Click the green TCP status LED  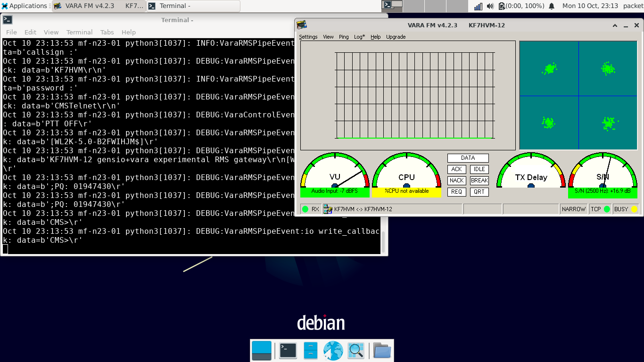607,209
